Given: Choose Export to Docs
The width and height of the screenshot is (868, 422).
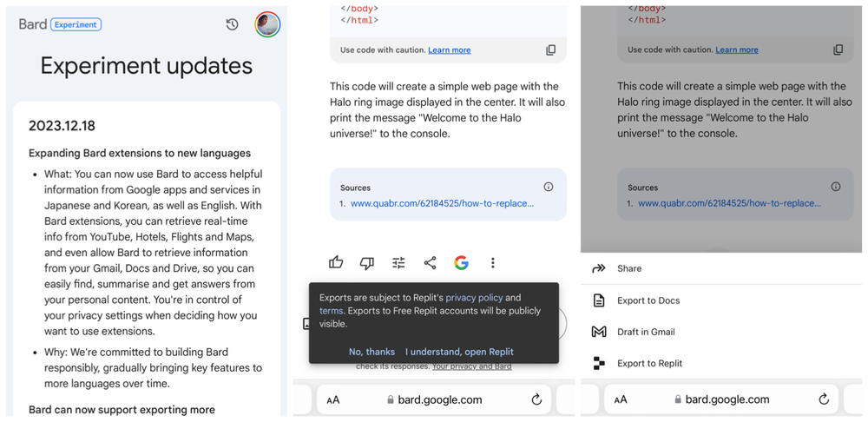Looking at the screenshot, I should [648, 300].
